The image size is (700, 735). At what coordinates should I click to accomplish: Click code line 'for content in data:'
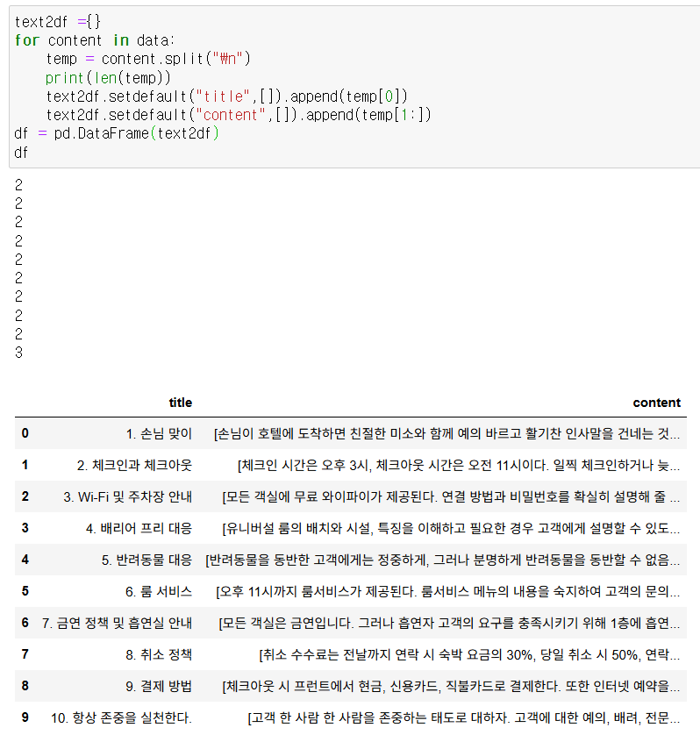tap(94, 40)
